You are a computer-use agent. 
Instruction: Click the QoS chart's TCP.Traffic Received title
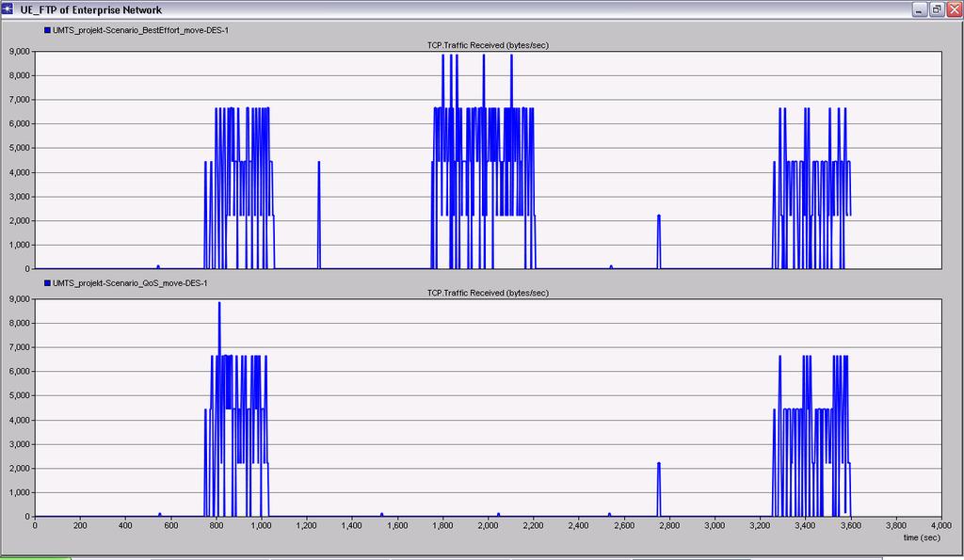point(488,293)
